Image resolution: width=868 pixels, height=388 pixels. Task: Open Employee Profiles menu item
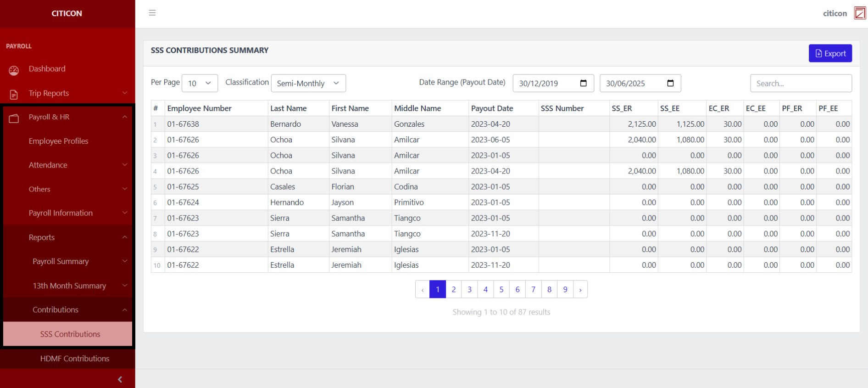[59, 141]
